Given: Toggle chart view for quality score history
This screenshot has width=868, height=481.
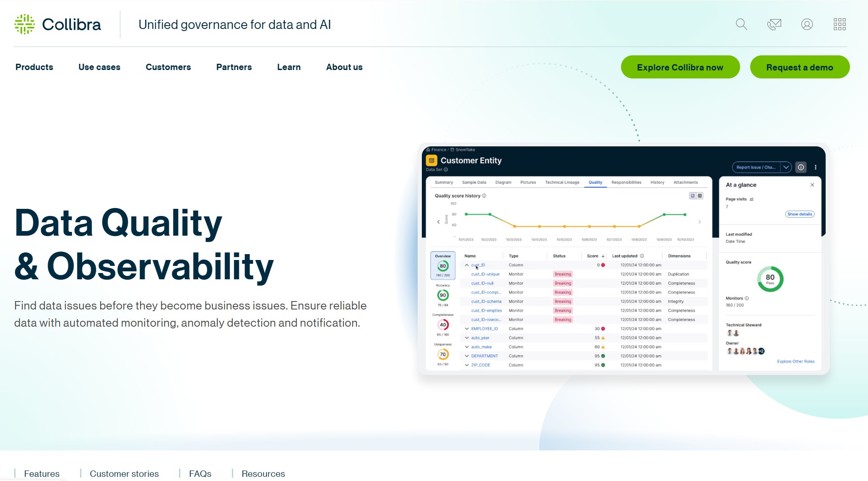Looking at the screenshot, I should (693, 195).
